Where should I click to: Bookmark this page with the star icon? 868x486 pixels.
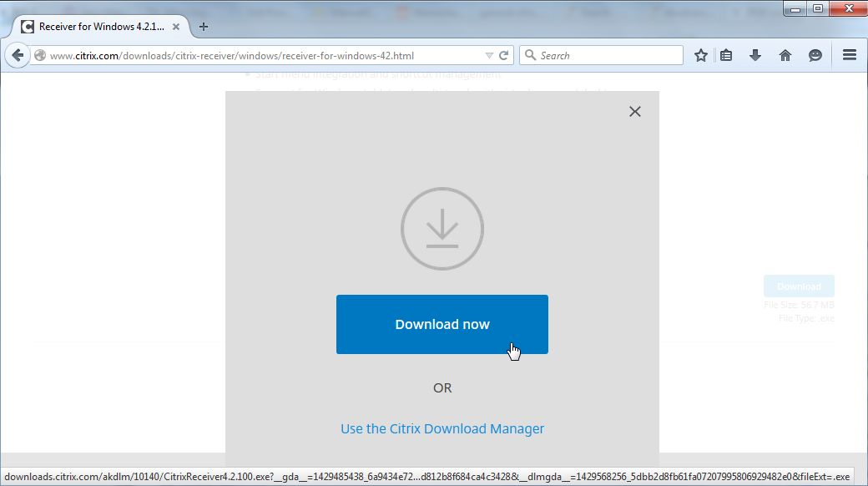click(701, 56)
